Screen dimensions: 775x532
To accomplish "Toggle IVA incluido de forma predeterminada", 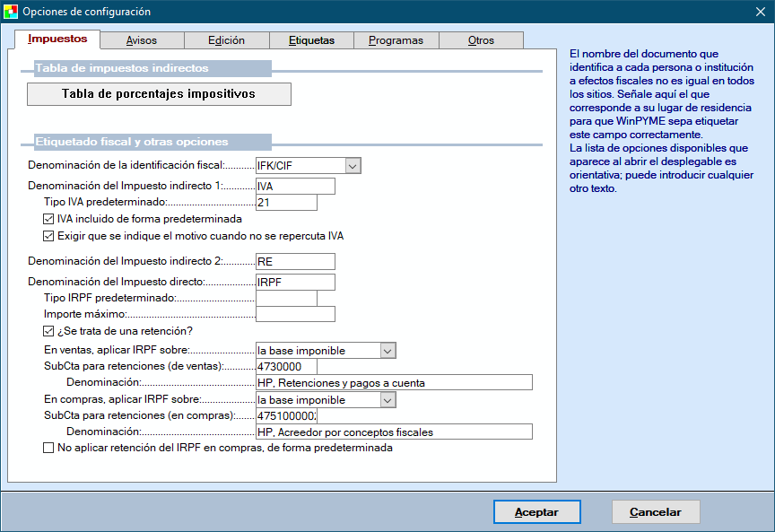I will (48, 219).
